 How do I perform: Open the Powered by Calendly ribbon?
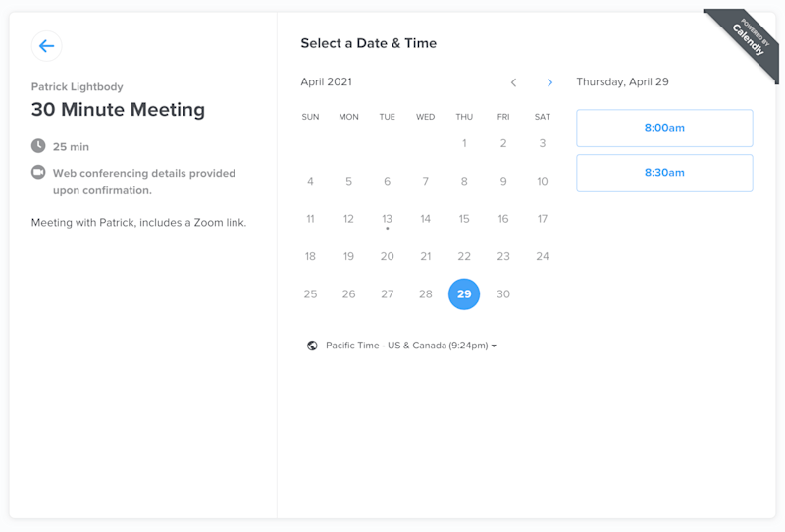pos(748,41)
